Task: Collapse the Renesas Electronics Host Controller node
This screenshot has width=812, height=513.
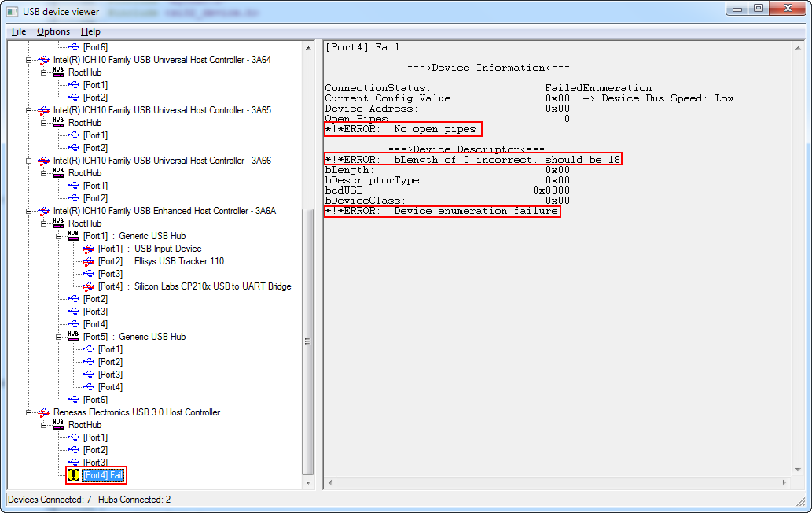Action: [x=29, y=412]
